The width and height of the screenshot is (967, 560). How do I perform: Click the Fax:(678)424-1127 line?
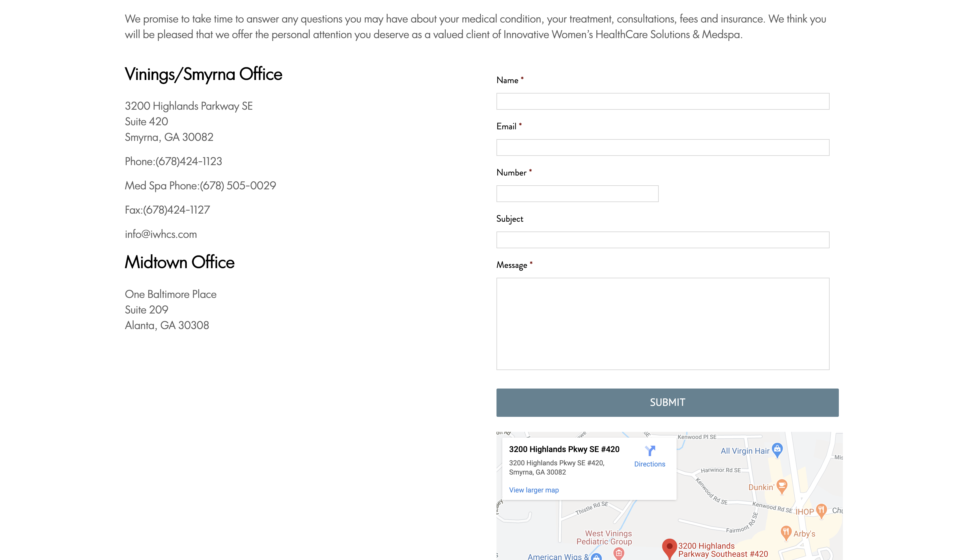[x=167, y=210]
